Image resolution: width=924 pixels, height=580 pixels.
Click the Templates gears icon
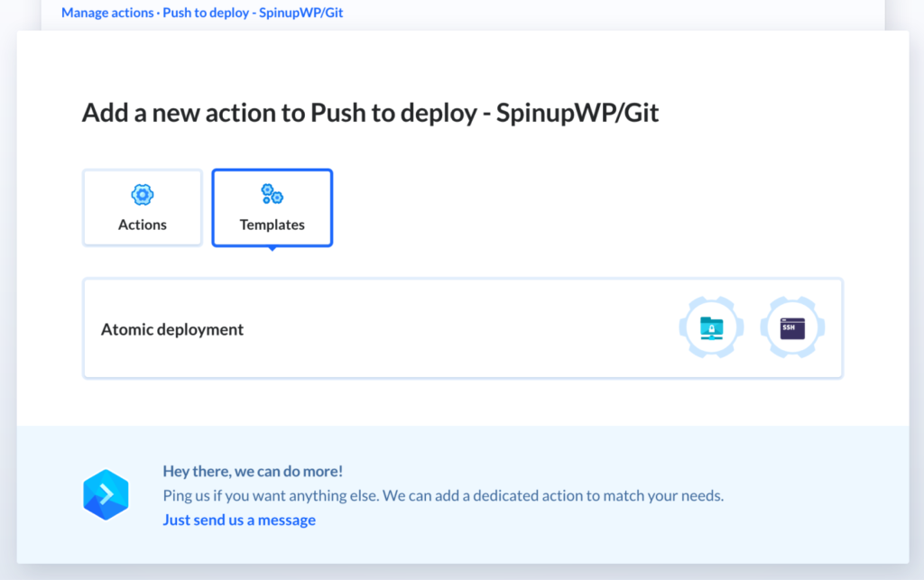[272, 193]
